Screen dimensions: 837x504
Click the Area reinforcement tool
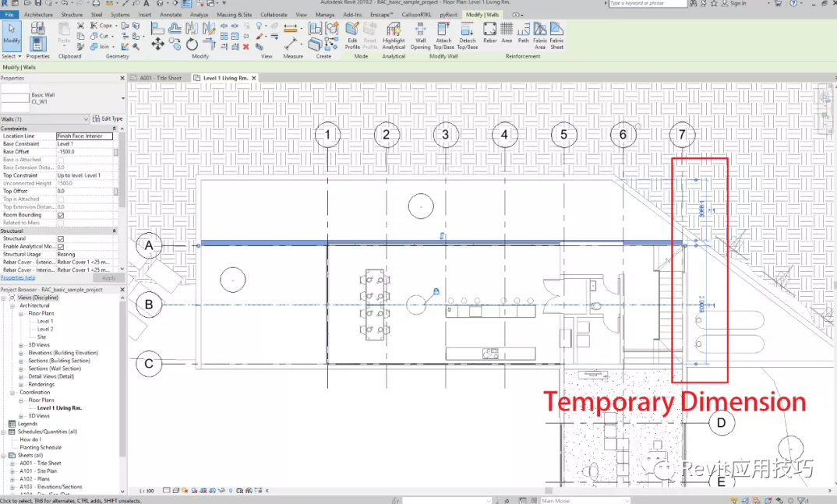tap(507, 32)
